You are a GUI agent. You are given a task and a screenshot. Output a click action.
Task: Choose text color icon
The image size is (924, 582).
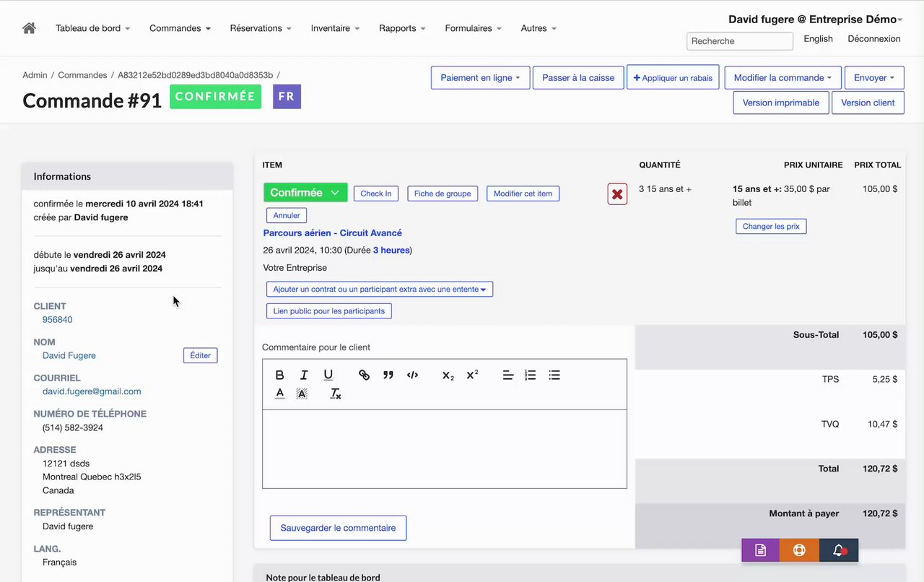pyautogui.click(x=280, y=394)
